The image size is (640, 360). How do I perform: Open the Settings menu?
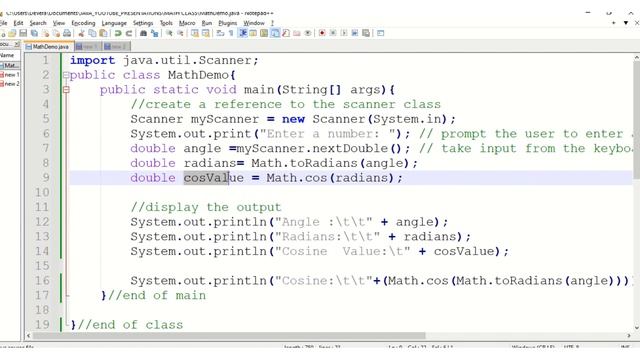pos(143,23)
